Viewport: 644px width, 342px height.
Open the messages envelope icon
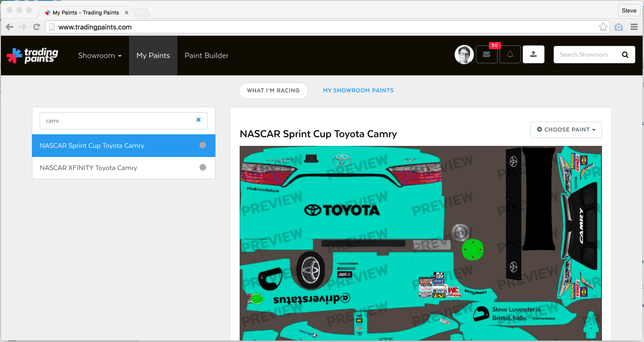[x=487, y=55]
